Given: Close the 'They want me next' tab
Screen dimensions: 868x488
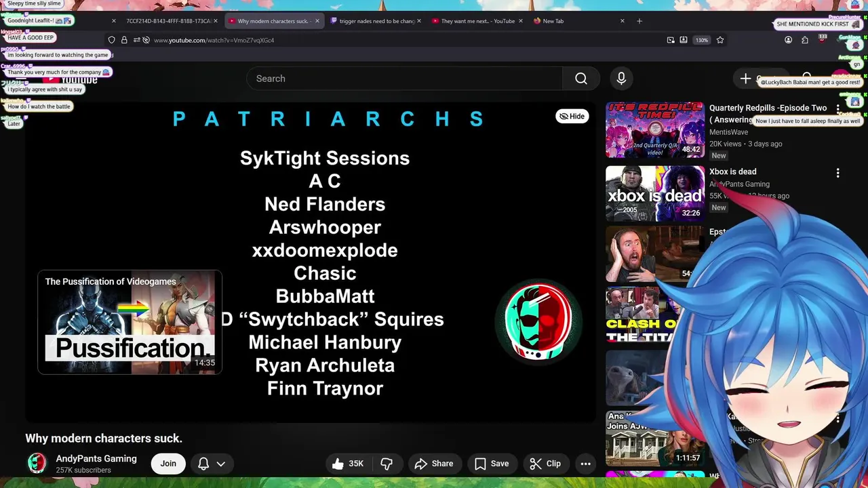Looking at the screenshot, I should [x=521, y=21].
